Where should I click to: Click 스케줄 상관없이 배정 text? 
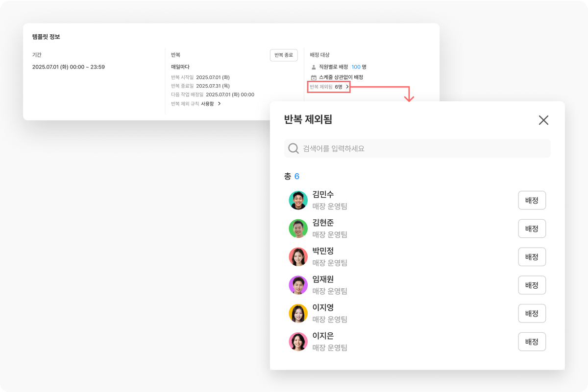[x=341, y=77]
